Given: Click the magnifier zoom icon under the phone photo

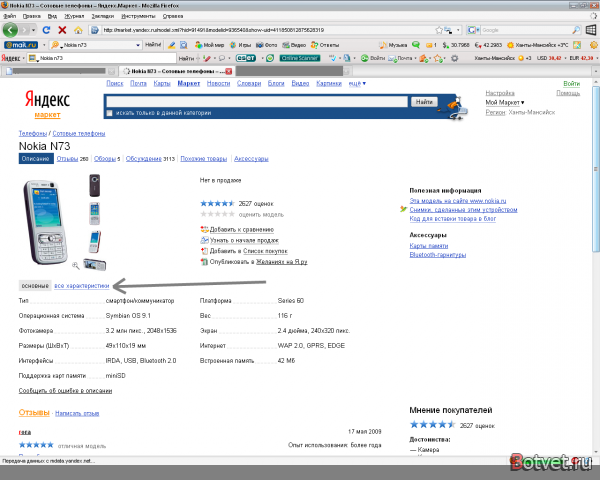Looking at the screenshot, I should (75, 265).
